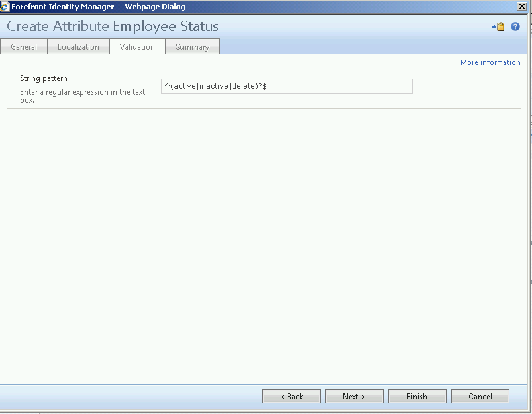Click the Forefront Identity Manager title text
Screen dimensions: 532x414
pyautogui.click(x=99, y=7)
